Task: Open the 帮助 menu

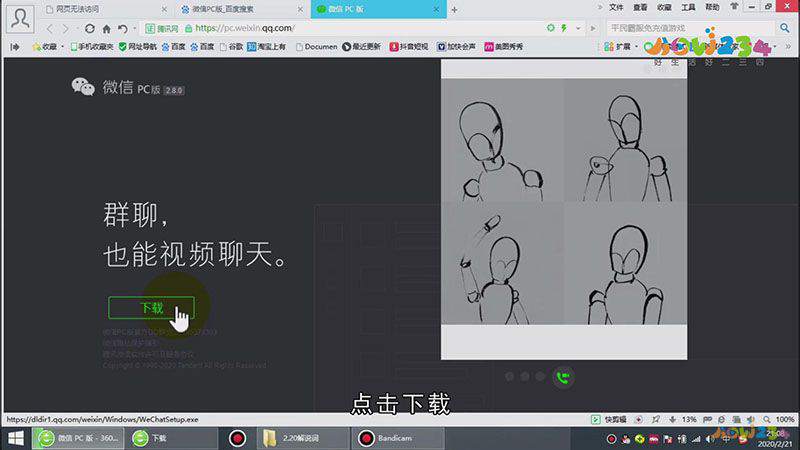Action: pyautogui.click(x=712, y=7)
